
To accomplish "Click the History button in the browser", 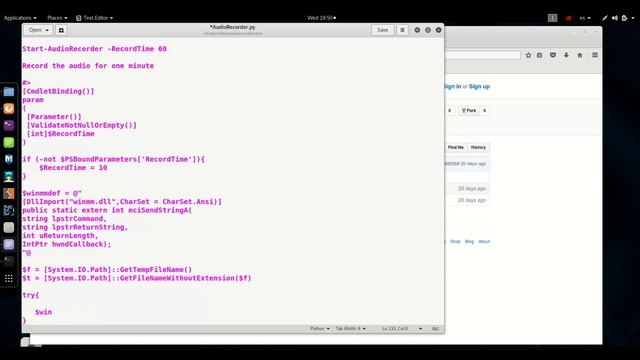I will click(x=478, y=147).
